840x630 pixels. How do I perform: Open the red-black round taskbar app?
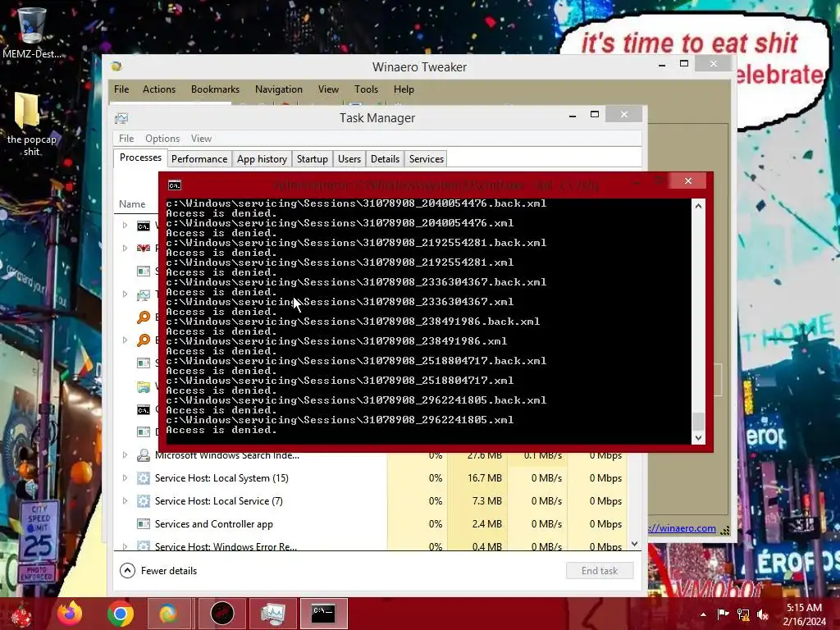221,614
